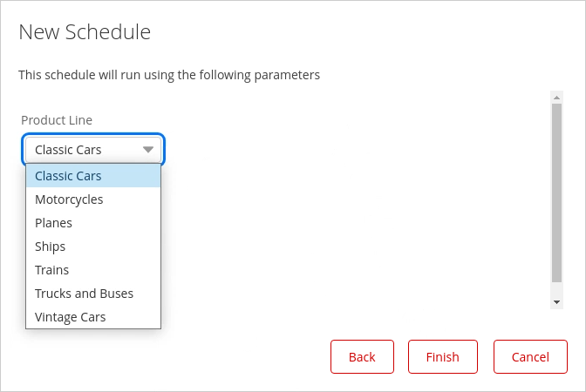Click the vertical scrollbar thumb

[556, 192]
